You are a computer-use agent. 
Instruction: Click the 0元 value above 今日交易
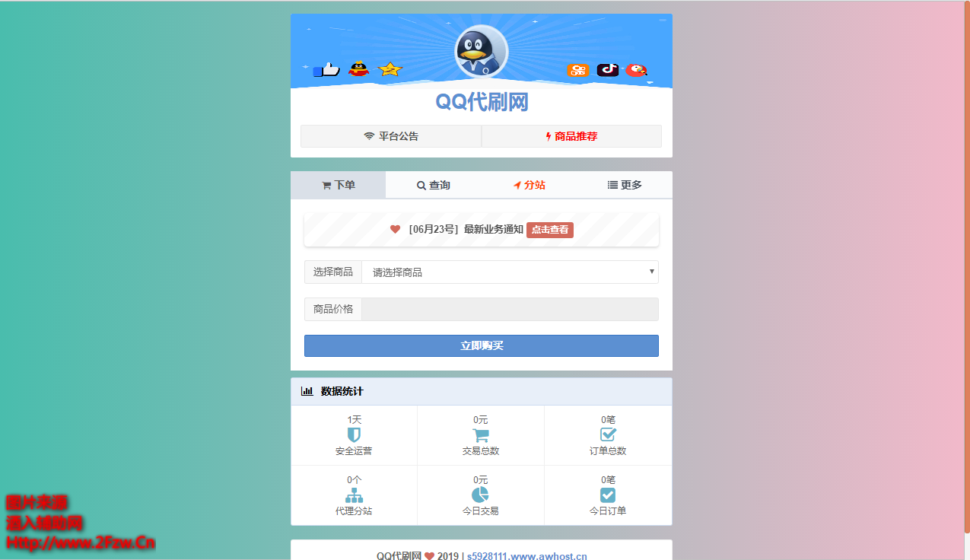[481, 480]
